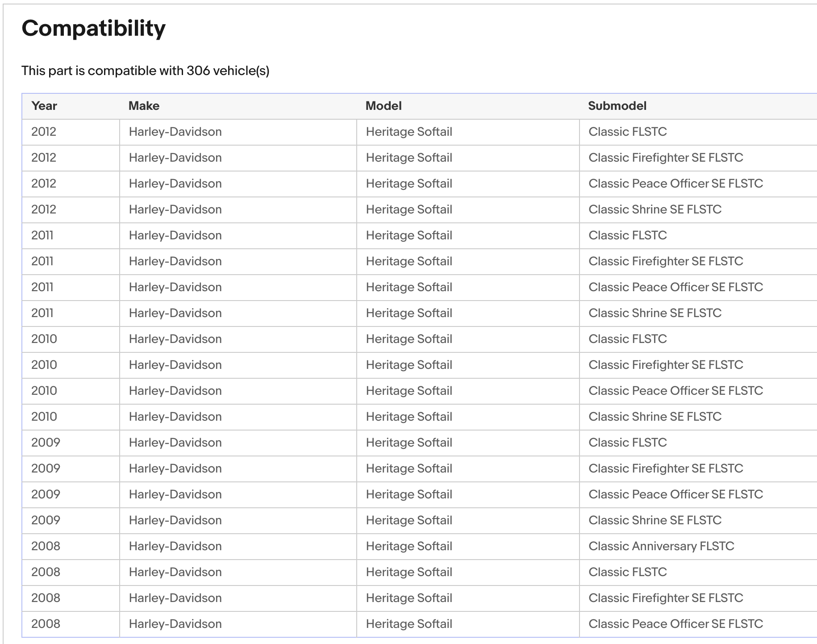The height and width of the screenshot is (644, 817).
Task: Select the 2009 Classic Shrine SE FLSTC cell
Action: pyautogui.click(x=654, y=520)
